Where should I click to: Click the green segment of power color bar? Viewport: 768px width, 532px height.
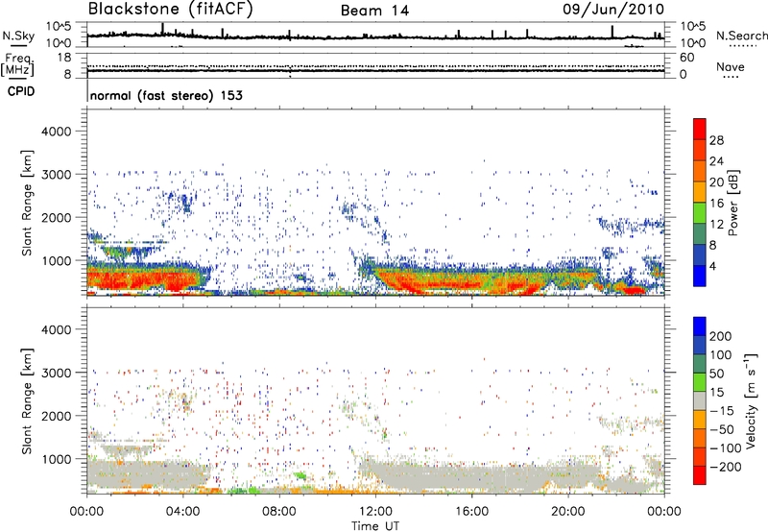click(700, 213)
